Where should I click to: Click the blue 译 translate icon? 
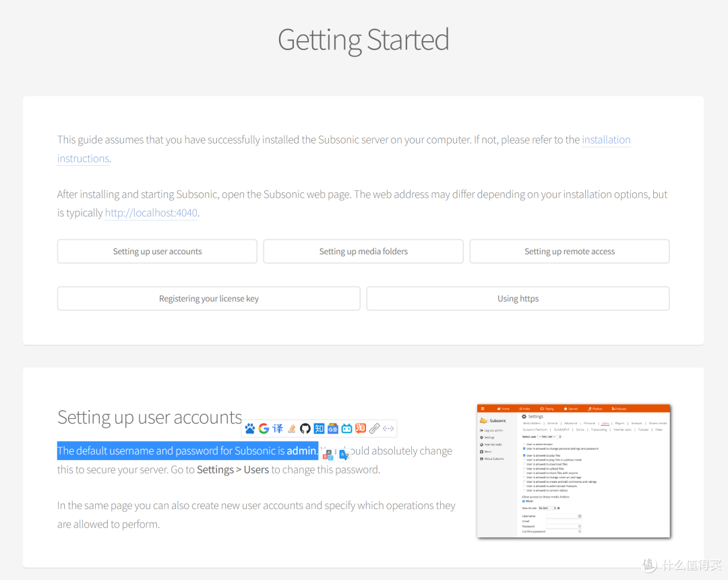point(278,428)
